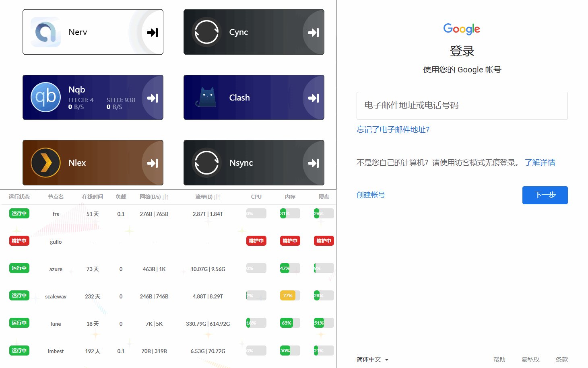Open Nlex via its arrow icon

[153, 163]
